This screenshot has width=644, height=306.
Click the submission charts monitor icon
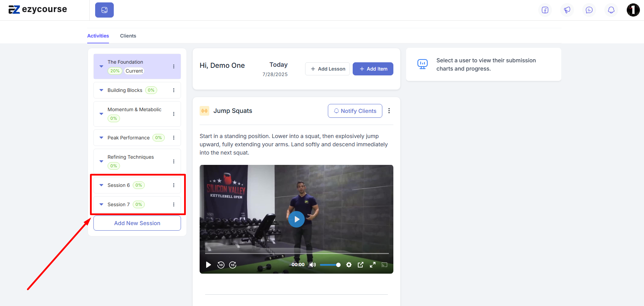422,64
